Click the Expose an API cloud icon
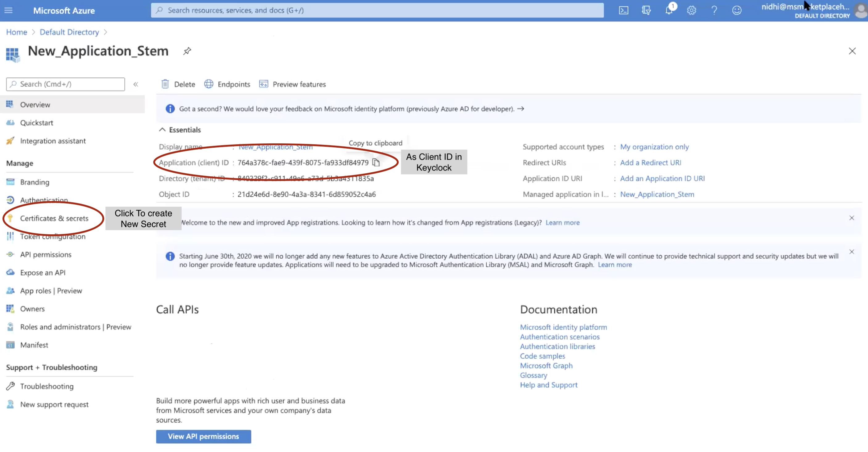The height and width of the screenshot is (452, 868). tap(10, 272)
